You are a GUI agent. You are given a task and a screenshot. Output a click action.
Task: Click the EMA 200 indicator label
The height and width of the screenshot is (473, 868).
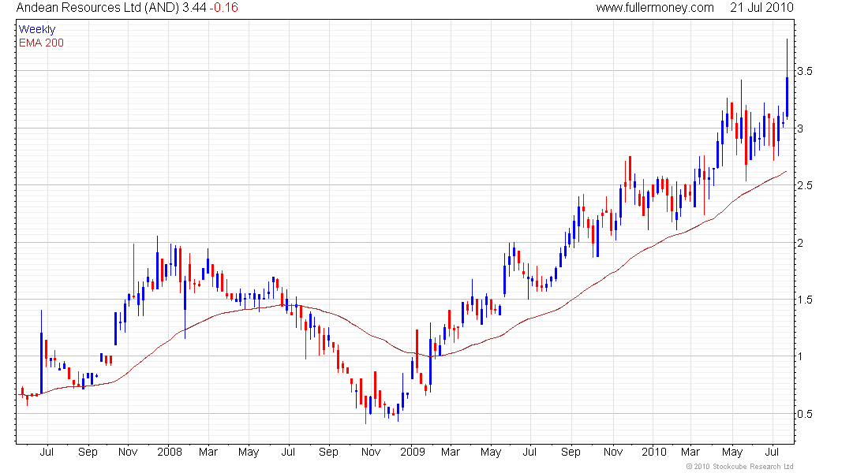tap(40, 43)
